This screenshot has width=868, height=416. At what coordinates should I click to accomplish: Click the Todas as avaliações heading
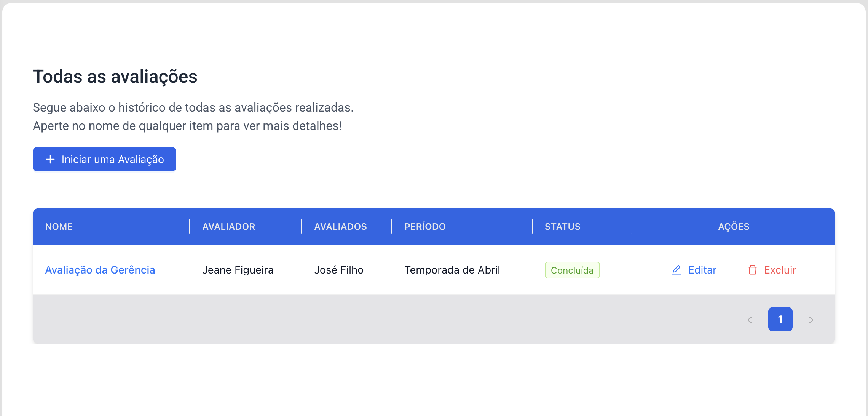[115, 77]
